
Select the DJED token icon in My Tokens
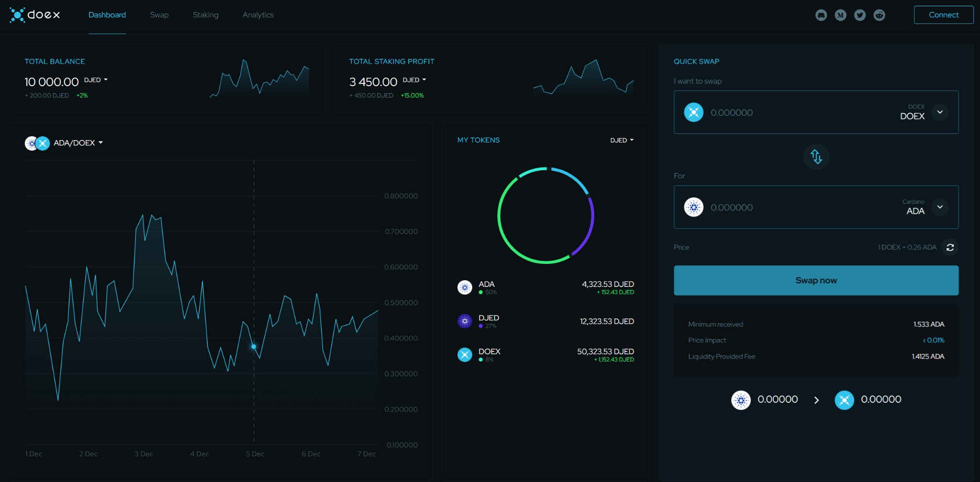pos(465,321)
